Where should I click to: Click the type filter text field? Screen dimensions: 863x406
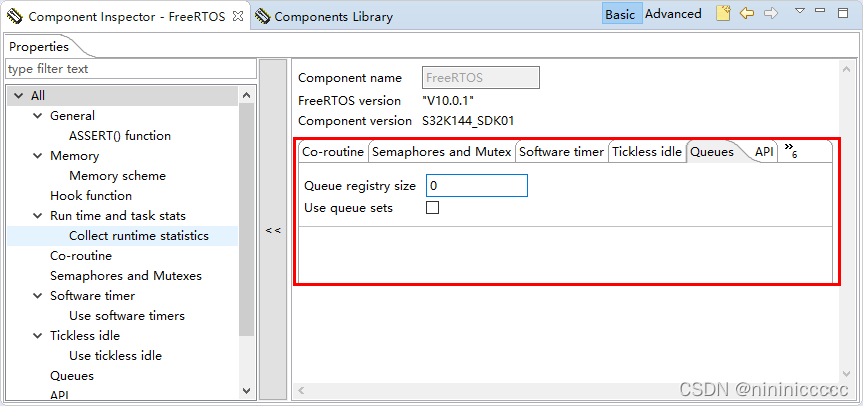[131, 69]
